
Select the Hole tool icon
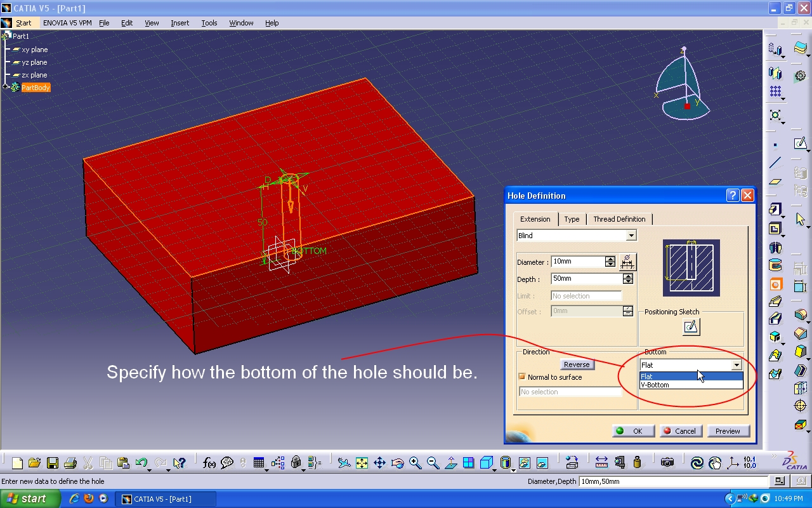pos(775,284)
